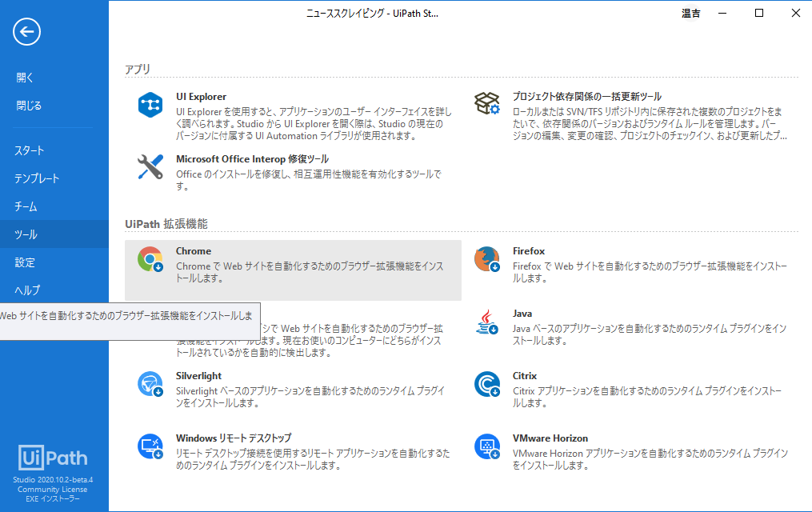Switch to the ツール tab
812x512 pixels.
coord(54,234)
